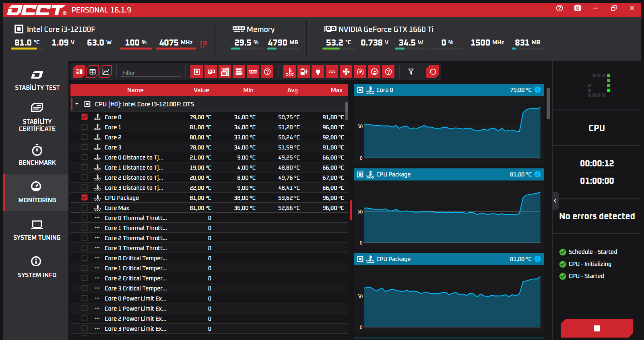644x340 pixels.
Task: Toggle the temperature sensor filter icon
Action: (x=290, y=72)
